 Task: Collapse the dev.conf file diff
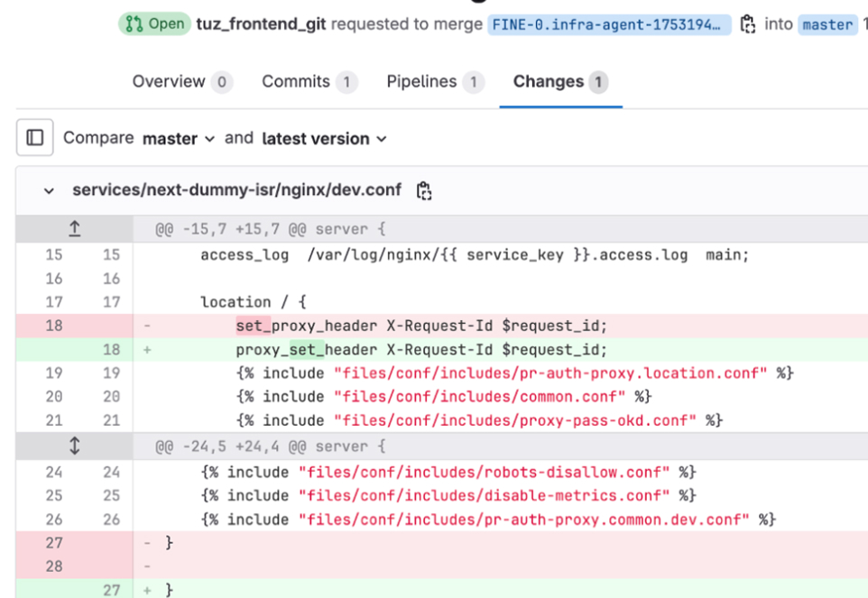49,191
